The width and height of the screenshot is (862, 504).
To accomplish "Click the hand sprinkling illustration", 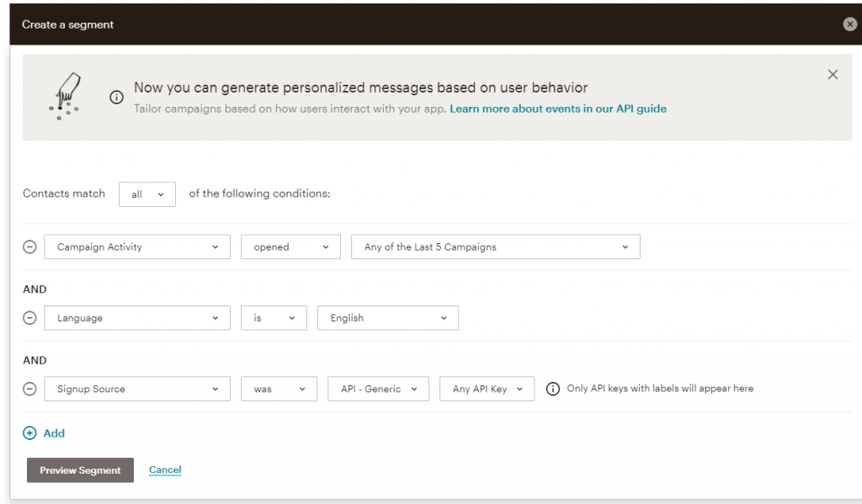I will (x=66, y=96).
